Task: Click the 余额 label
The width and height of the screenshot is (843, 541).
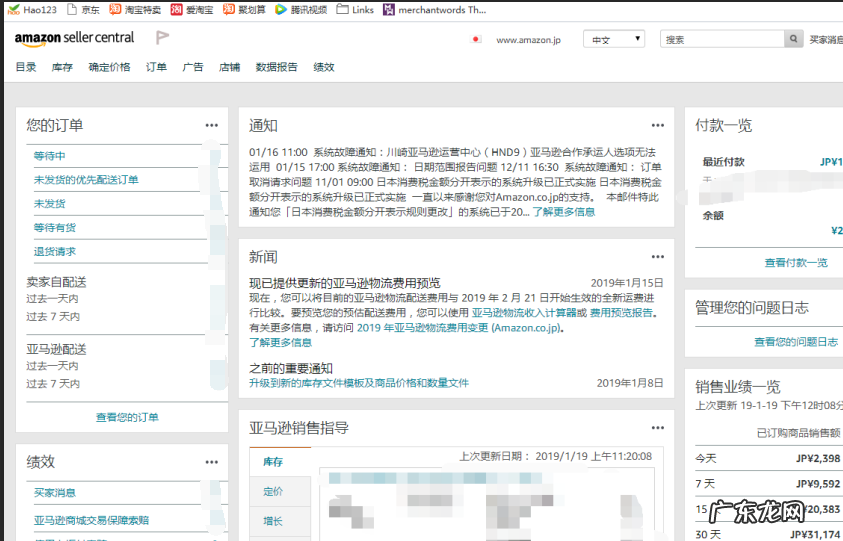Action: (713, 216)
